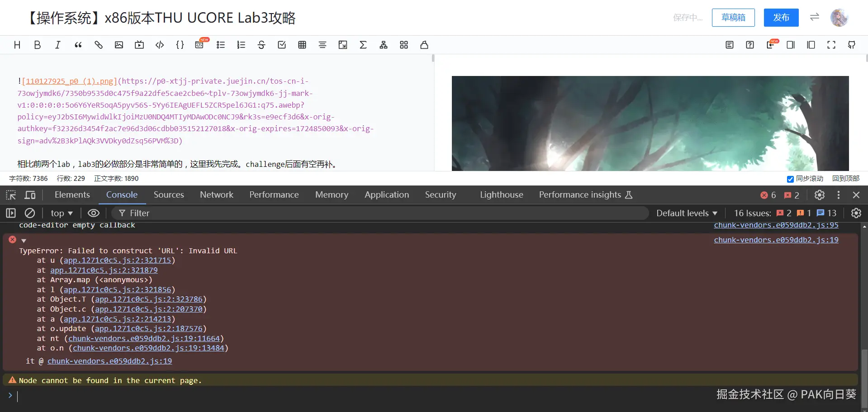Click the Bold formatting icon

click(38, 45)
